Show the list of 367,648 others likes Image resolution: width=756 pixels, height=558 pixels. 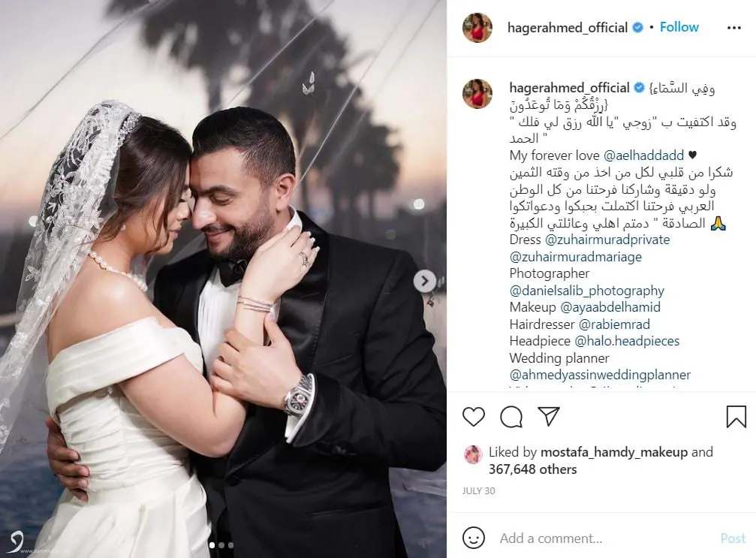click(533, 469)
